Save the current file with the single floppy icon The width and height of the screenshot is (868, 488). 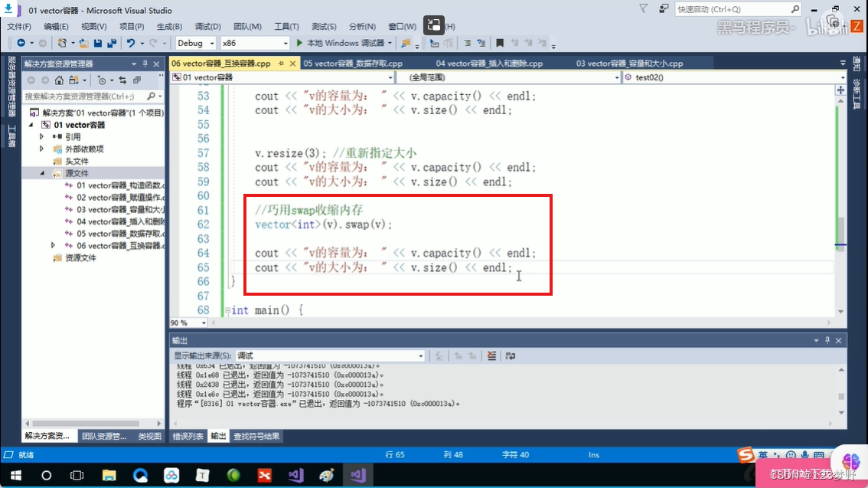98,43
